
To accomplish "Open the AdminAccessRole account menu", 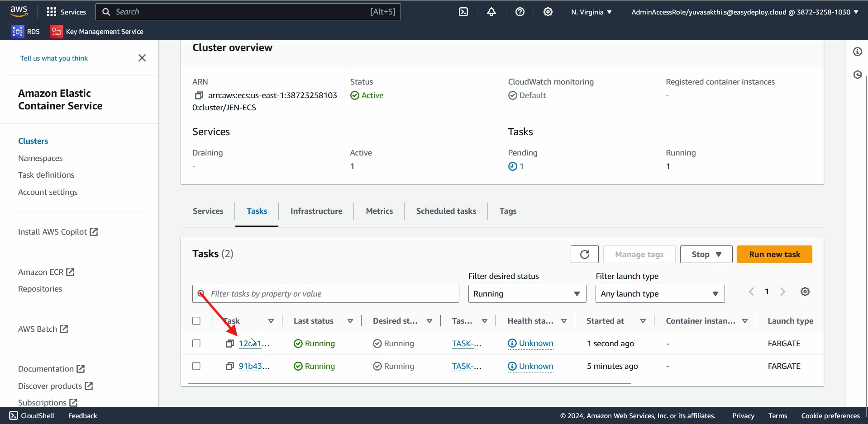I will click(744, 12).
